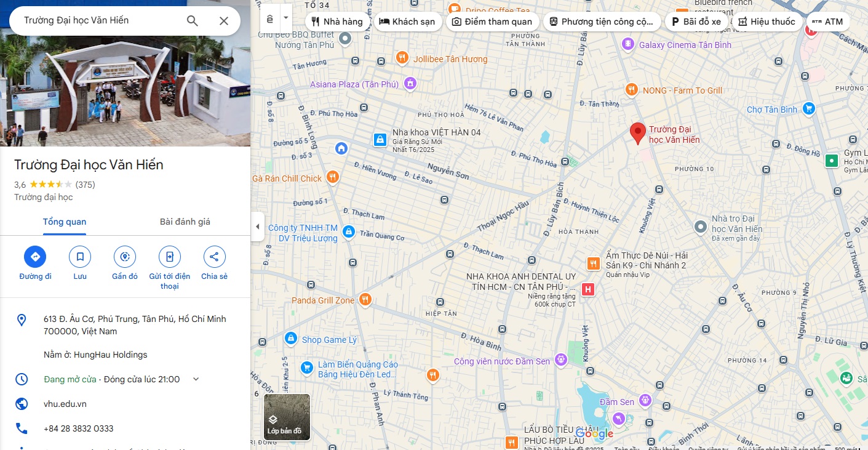Click the Thoại Ngọc Hầu street label

point(502,217)
